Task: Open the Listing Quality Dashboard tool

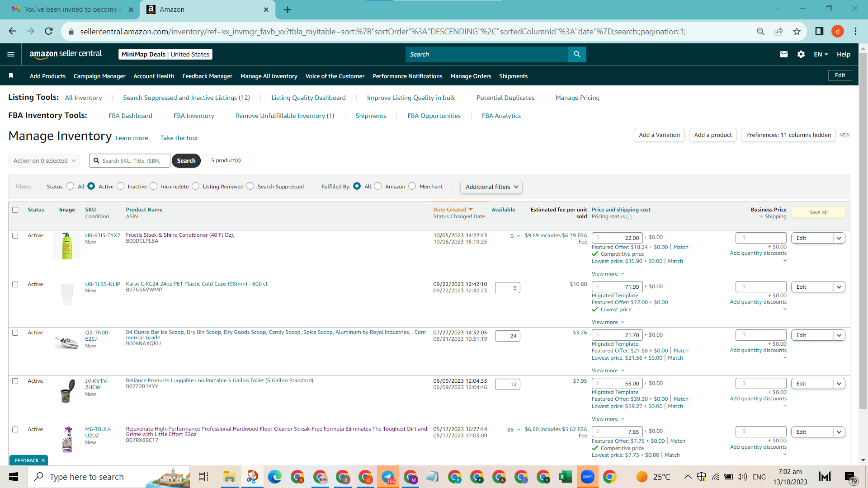Action: (308, 98)
